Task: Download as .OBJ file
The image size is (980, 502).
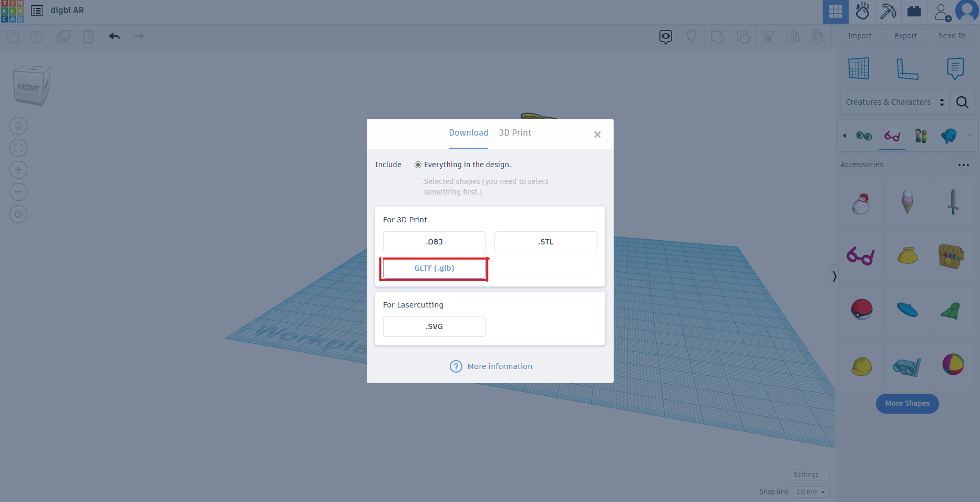Action: 434,242
